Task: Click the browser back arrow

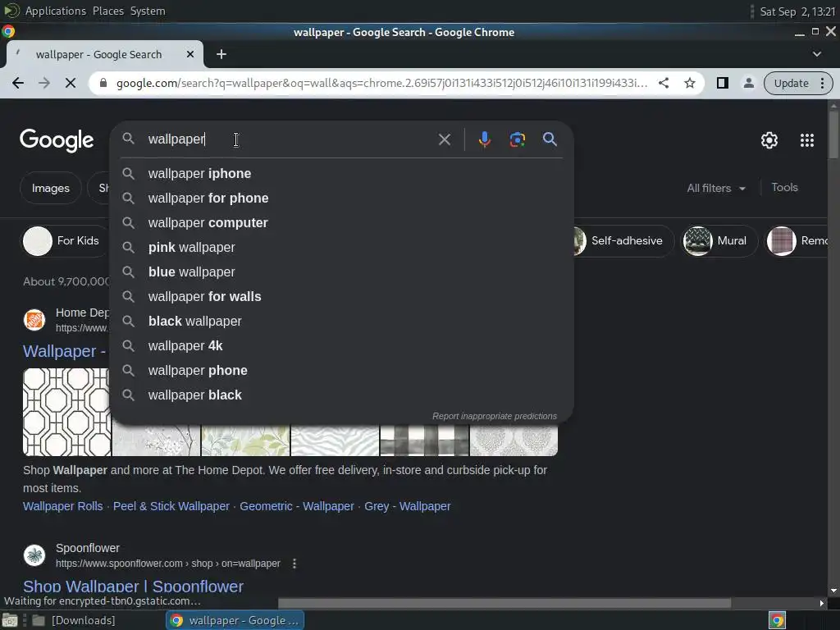Action: point(18,83)
